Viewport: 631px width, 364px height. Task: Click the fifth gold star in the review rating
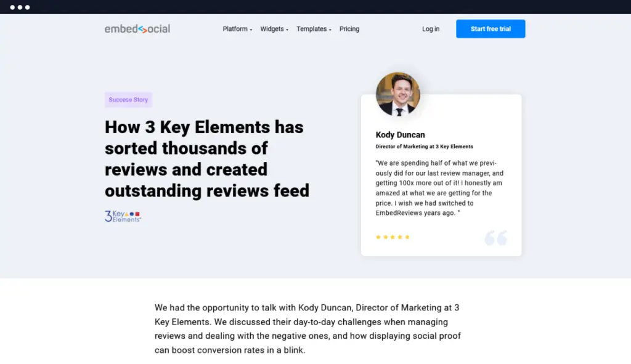pyautogui.click(x=407, y=237)
